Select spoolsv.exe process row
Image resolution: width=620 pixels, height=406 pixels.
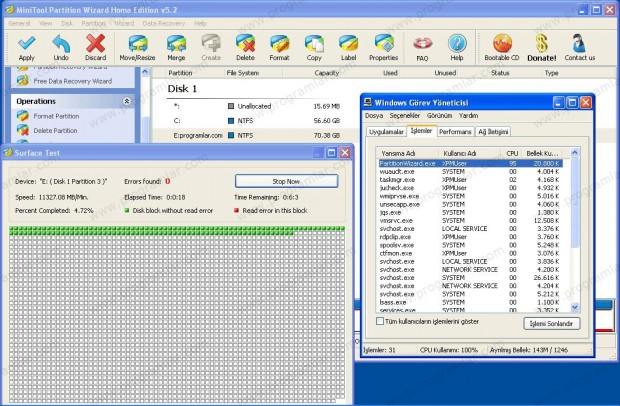tap(470, 245)
